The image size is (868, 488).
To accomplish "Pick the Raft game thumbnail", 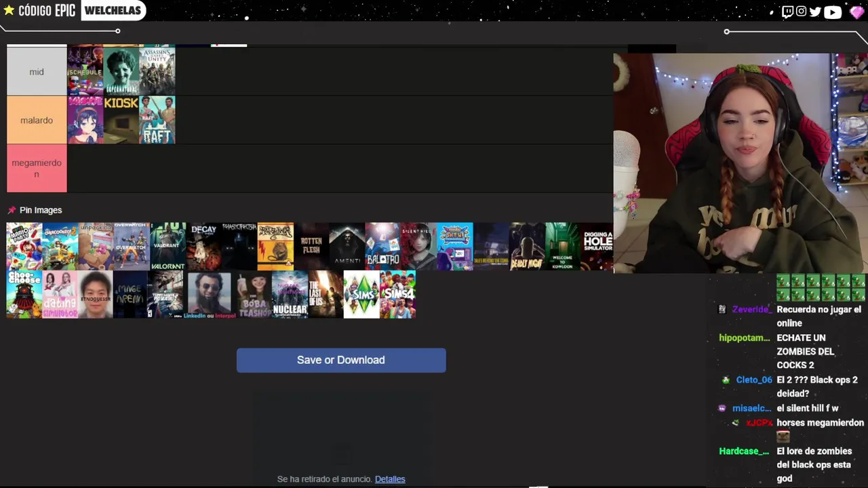I will 157,120.
